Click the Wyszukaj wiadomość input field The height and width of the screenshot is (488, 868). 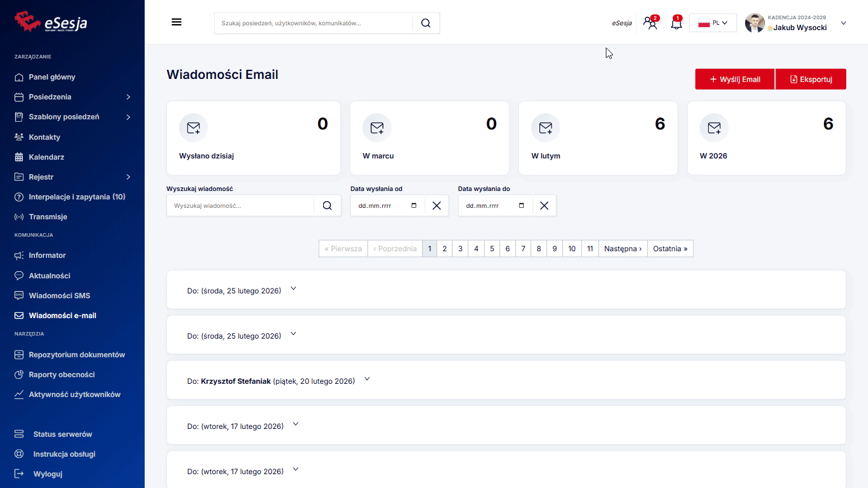tap(241, 205)
